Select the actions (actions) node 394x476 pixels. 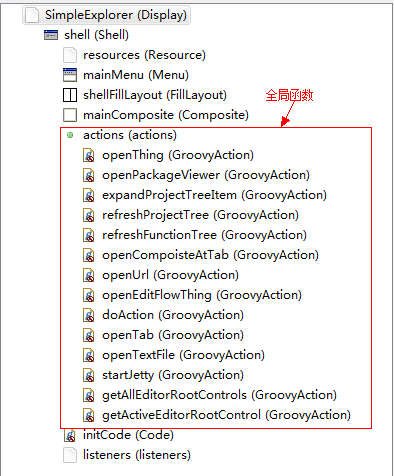(130, 135)
